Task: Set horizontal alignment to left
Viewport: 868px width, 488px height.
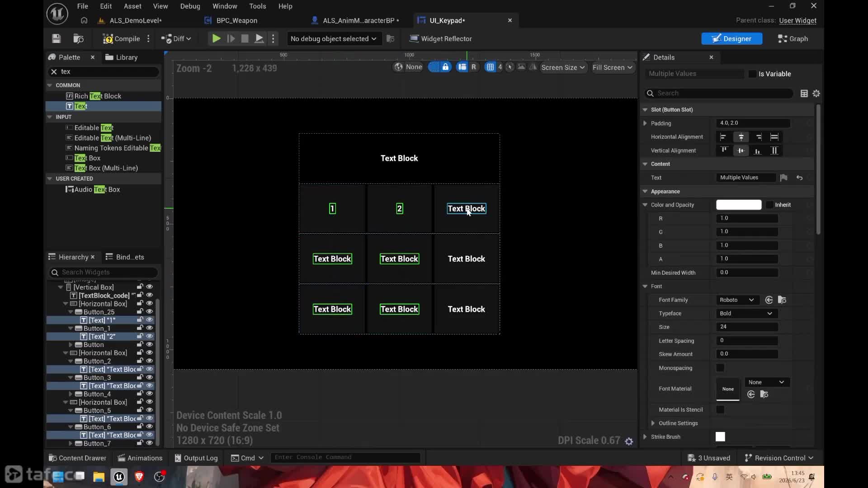Action: (x=723, y=137)
